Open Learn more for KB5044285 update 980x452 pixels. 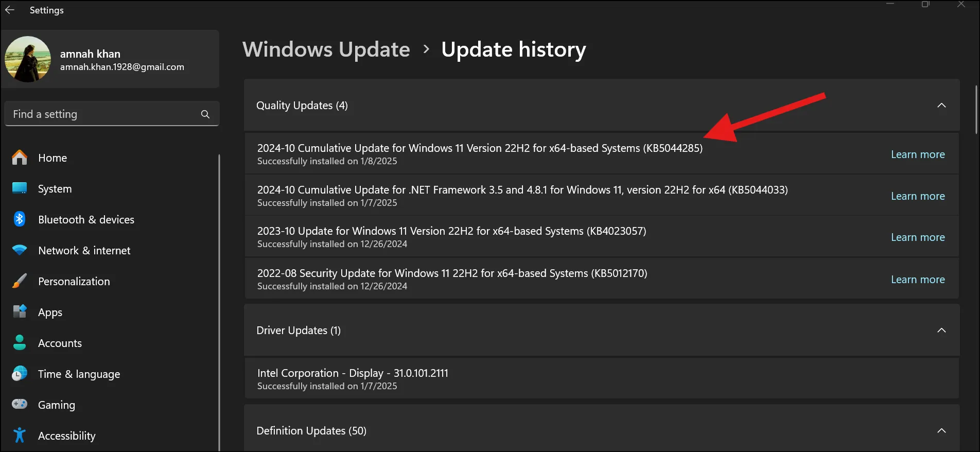[x=918, y=154]
